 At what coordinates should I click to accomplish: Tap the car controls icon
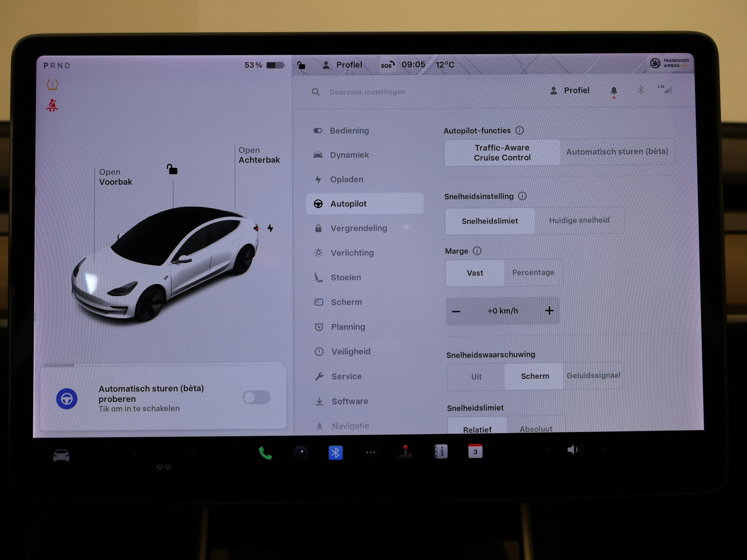tap(61, 455)
